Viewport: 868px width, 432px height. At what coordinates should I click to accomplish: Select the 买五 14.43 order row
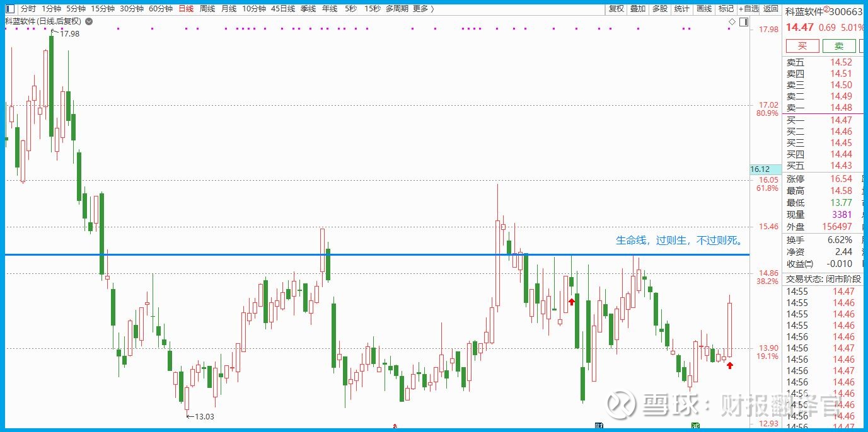click(x=824, y=166)
